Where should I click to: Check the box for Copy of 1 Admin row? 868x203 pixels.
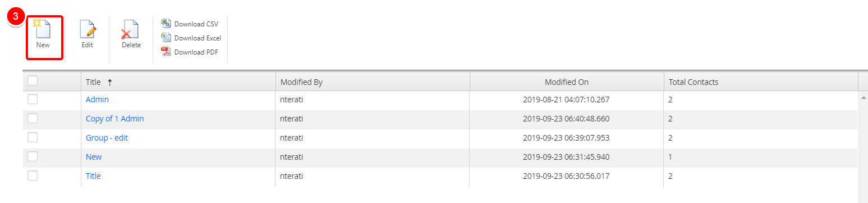pyautogui.click(x=33, y=118)
